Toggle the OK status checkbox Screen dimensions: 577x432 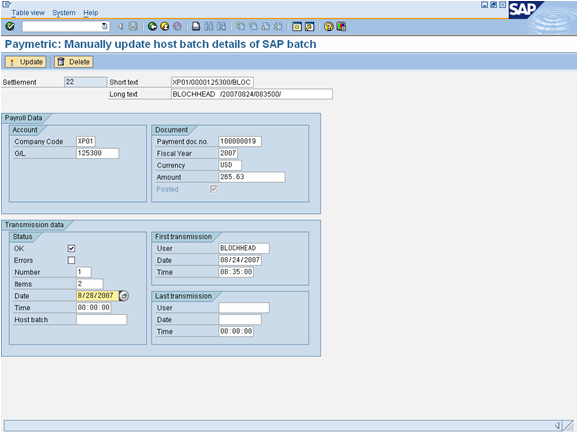pyautogui.click(x=71, y=248)
